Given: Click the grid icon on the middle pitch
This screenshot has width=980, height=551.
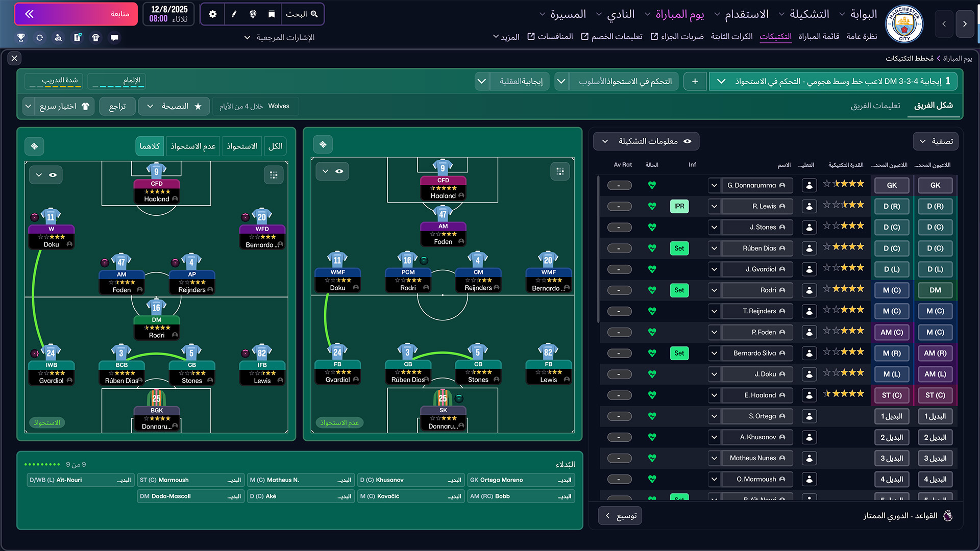Looking at the screenshot, I should 560,171.
